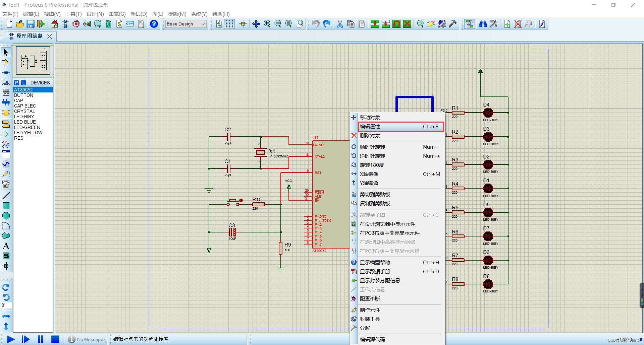Select the 2D graphics circle tool
This screenshot has height=345, width=644.
[x=6, y=216]
